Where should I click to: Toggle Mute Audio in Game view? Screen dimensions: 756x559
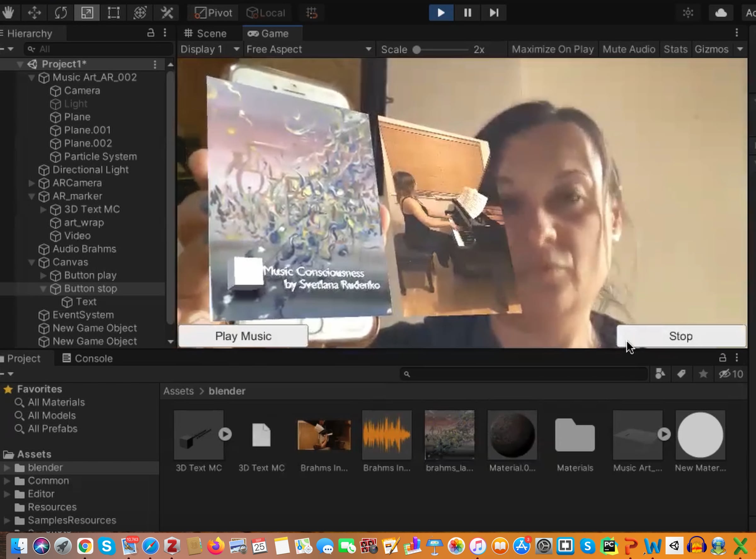click(629, 49)
